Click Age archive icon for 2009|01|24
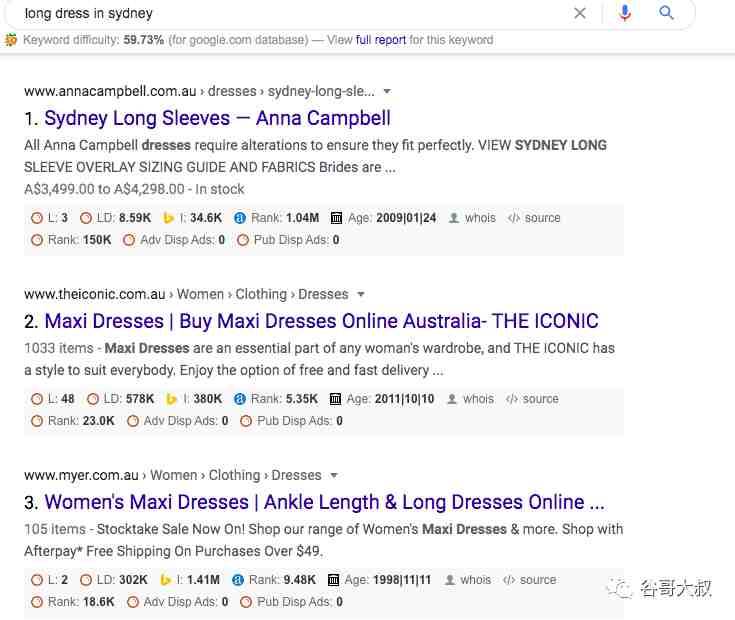Viewport: 735px width, 620px height. (336, 218)
